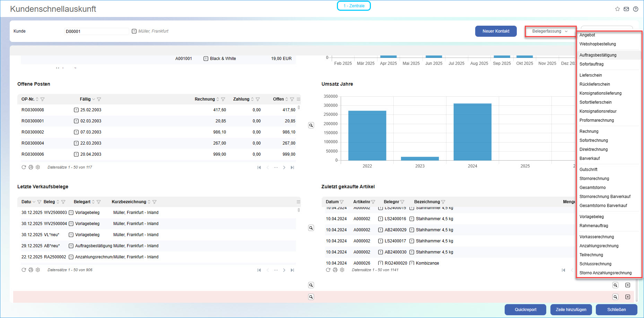Choose Gutschrift in the document type menu
This screenshot has height=318, width=644.
[589, 170]
